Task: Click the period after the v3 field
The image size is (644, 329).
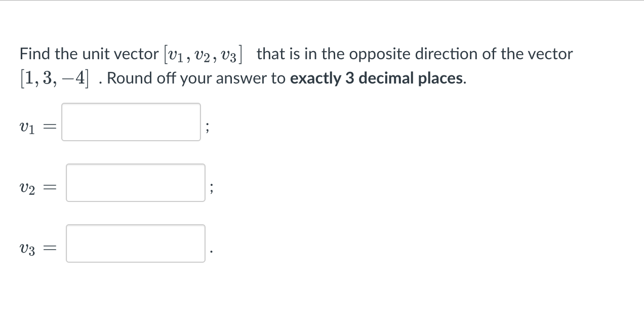Action: 211,251
